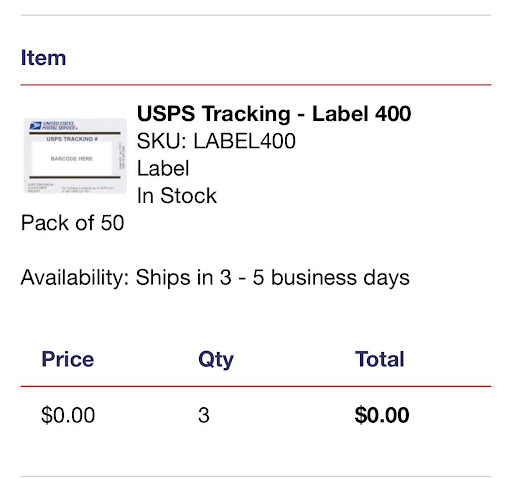Click the Total column header

pos(380,359)
